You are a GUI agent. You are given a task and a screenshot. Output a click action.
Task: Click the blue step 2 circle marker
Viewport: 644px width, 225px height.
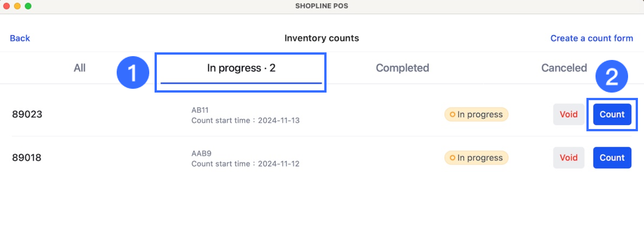[611, 76]
